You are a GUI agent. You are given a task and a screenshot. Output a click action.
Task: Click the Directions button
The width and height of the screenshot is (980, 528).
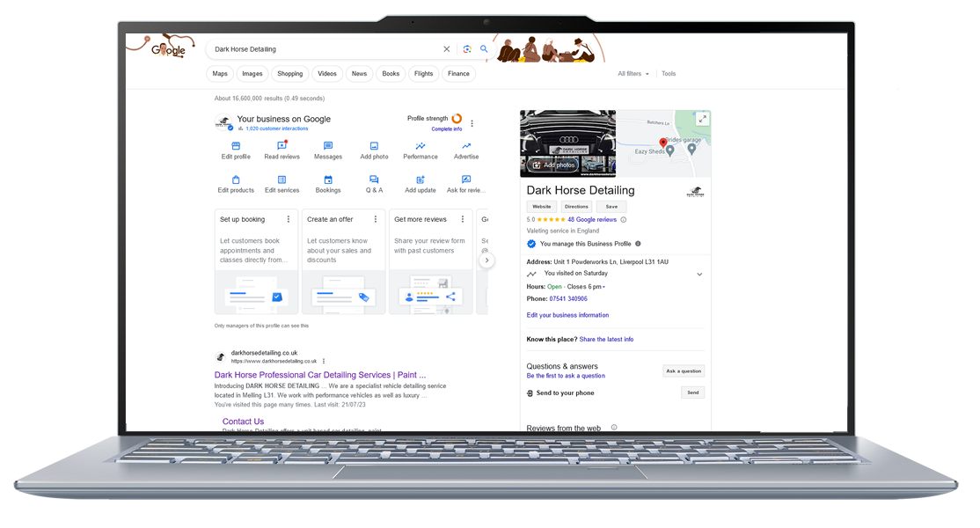pyautogui.click(x=576, y=207)
